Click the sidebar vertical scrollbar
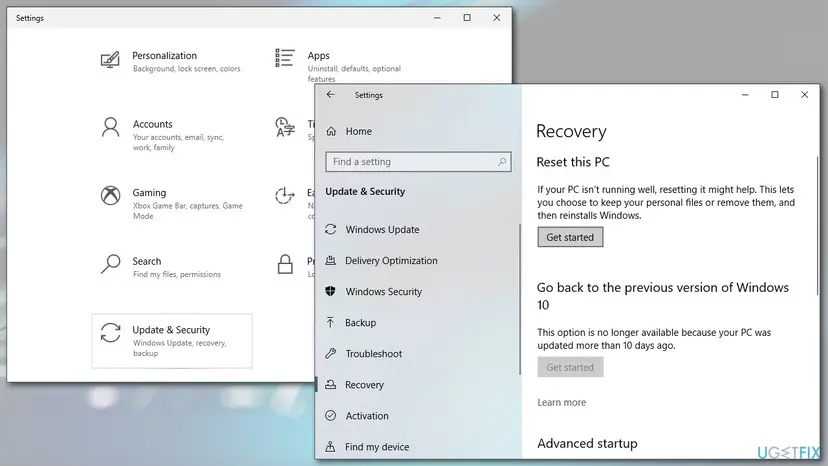Viewport: 828px width, 466px height. (520, 300)
